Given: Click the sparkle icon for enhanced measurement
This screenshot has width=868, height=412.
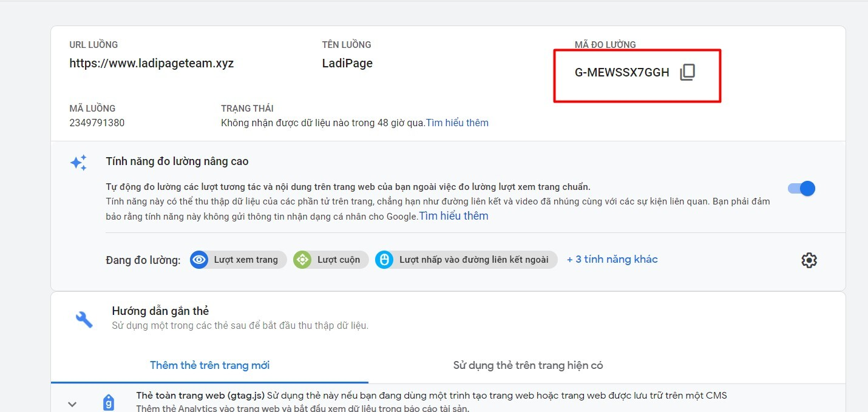Looking at the screenshot, I should point(78,163).
